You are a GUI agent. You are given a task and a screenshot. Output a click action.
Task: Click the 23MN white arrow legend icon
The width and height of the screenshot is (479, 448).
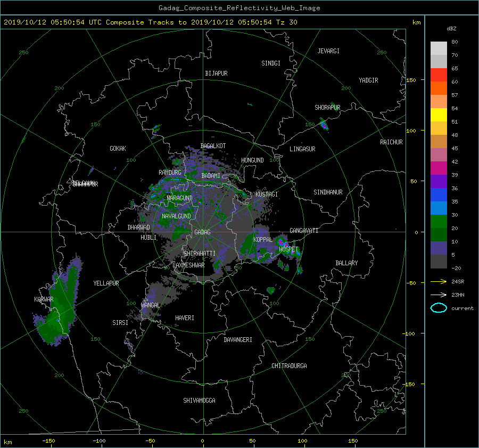click(x=439, y=295)
